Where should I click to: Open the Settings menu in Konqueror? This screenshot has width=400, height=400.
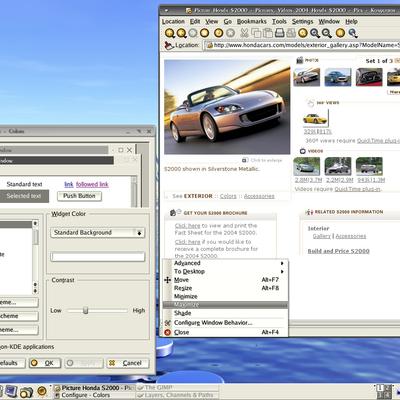click(303, 21)
